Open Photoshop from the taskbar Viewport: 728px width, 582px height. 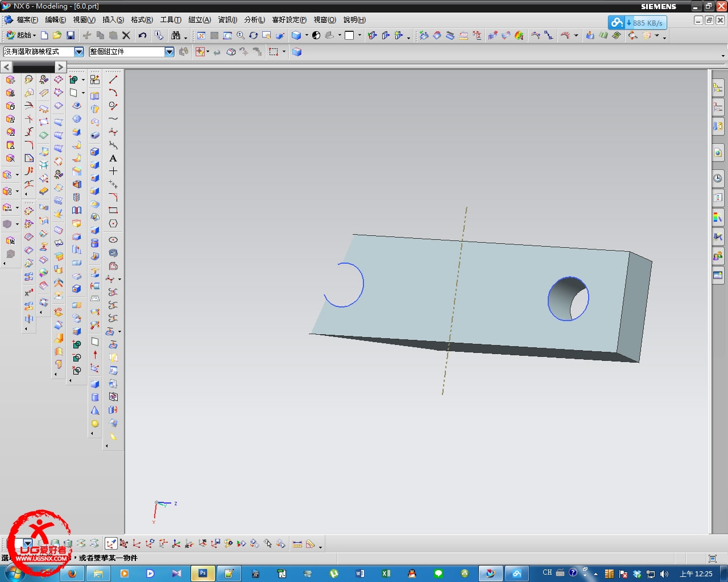(x=203, y=573)
